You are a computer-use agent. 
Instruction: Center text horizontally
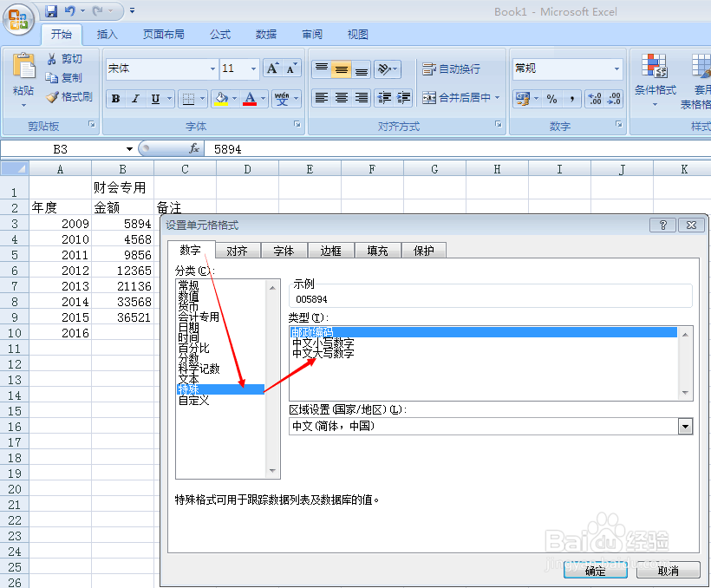pos(342,97)
